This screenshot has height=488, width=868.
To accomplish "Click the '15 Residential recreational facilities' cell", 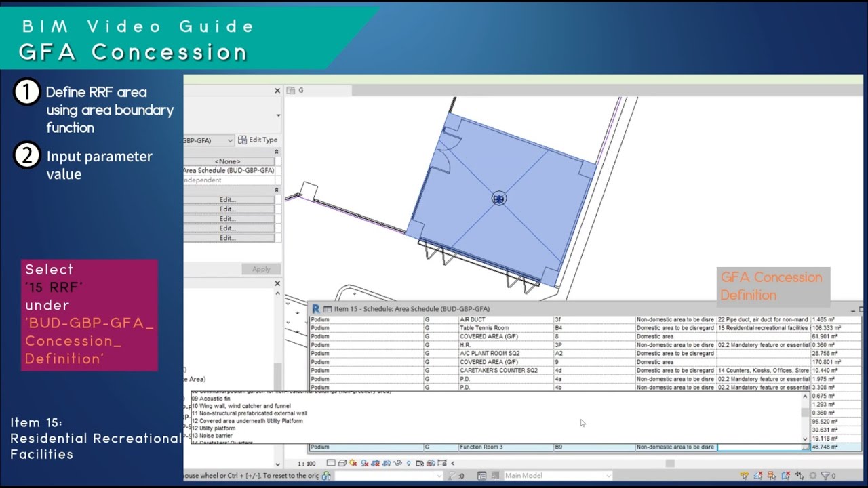I will 764,328.
